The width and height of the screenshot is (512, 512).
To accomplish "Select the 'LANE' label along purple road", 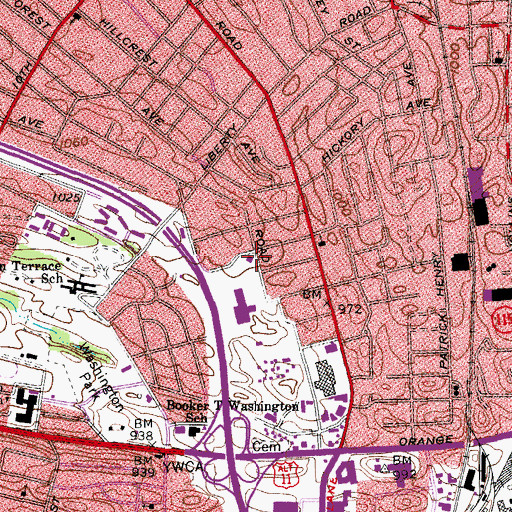I will click(332, 495).
